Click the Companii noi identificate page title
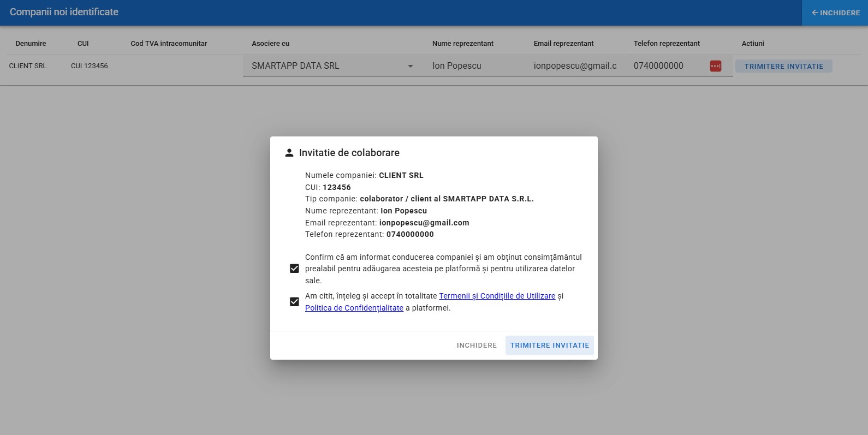This screenshot has width=868, height=435. point(64,12)
